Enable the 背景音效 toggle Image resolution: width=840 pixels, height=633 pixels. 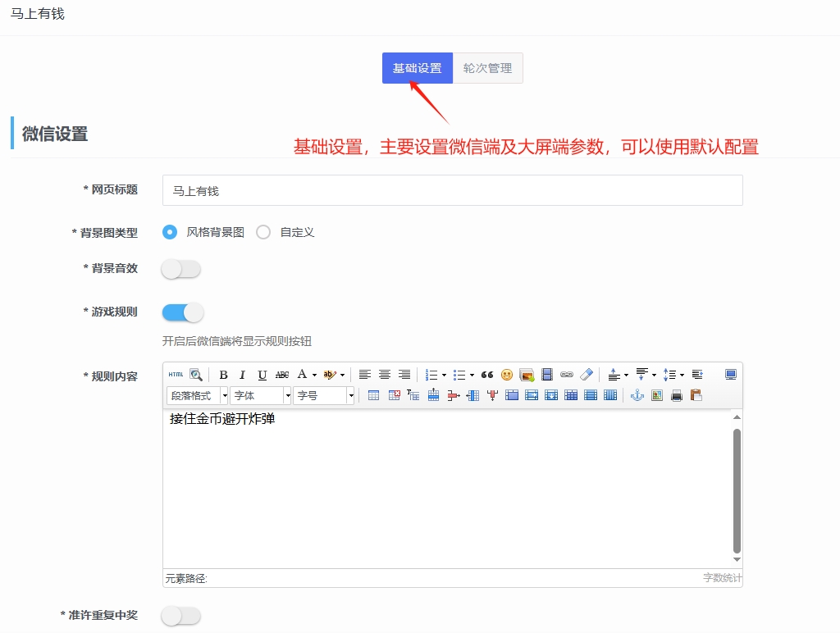(180, 268)
